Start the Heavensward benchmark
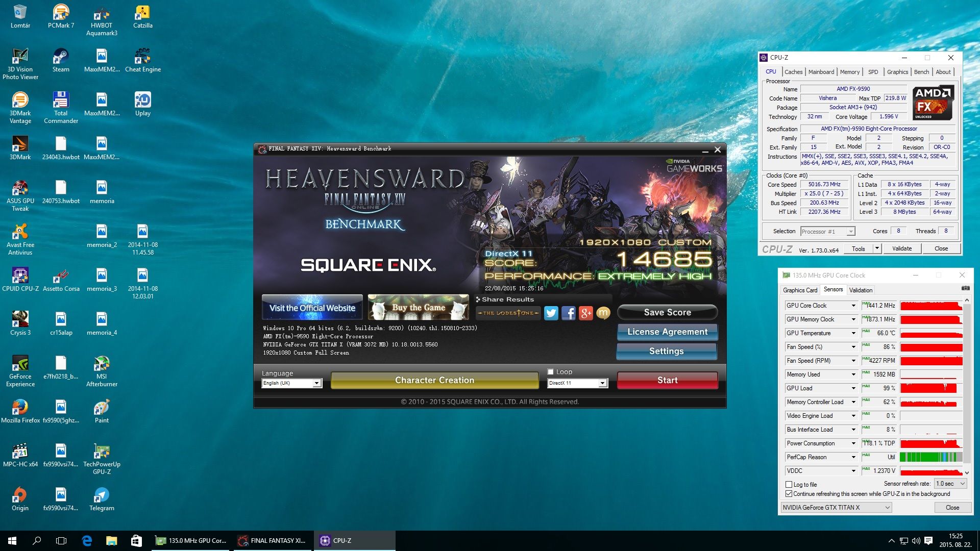Viewport: 980px width, 551px height. coord(667,380)
